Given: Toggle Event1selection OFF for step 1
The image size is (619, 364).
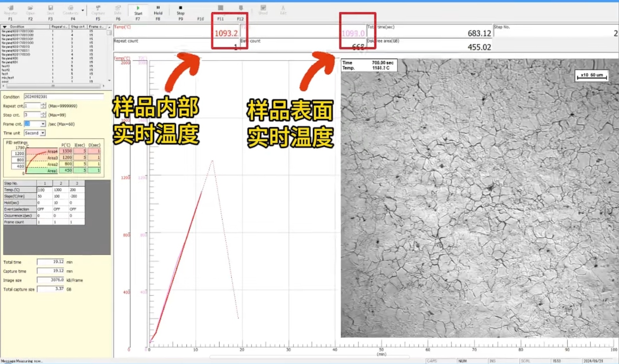Looking at the screenshot, I should [44, 209].
